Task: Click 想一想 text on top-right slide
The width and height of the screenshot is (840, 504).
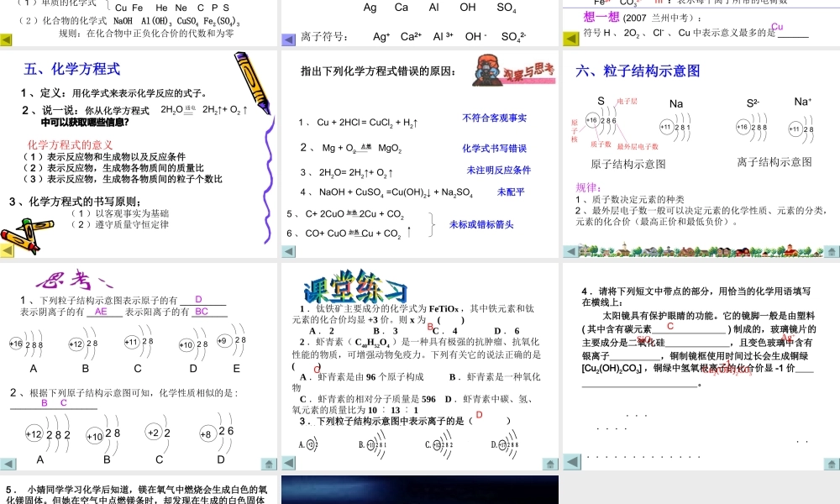Action: click(x=601, y=17)
